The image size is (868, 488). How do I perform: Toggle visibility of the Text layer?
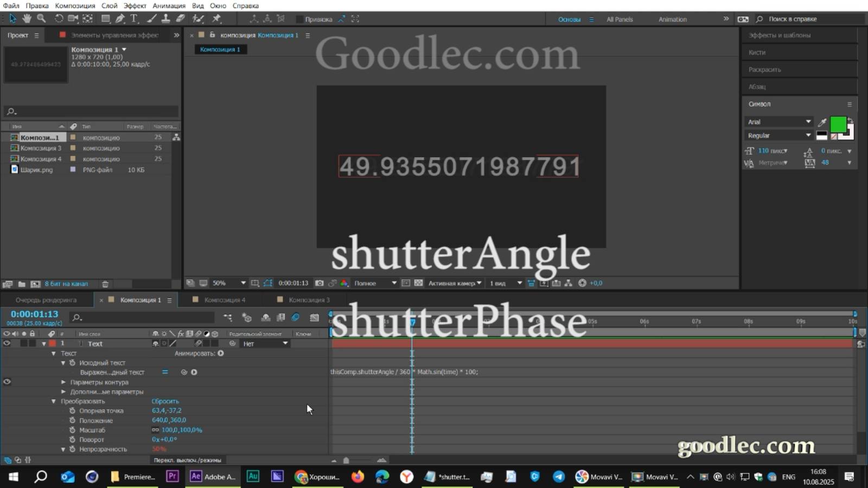coord(6,343)
